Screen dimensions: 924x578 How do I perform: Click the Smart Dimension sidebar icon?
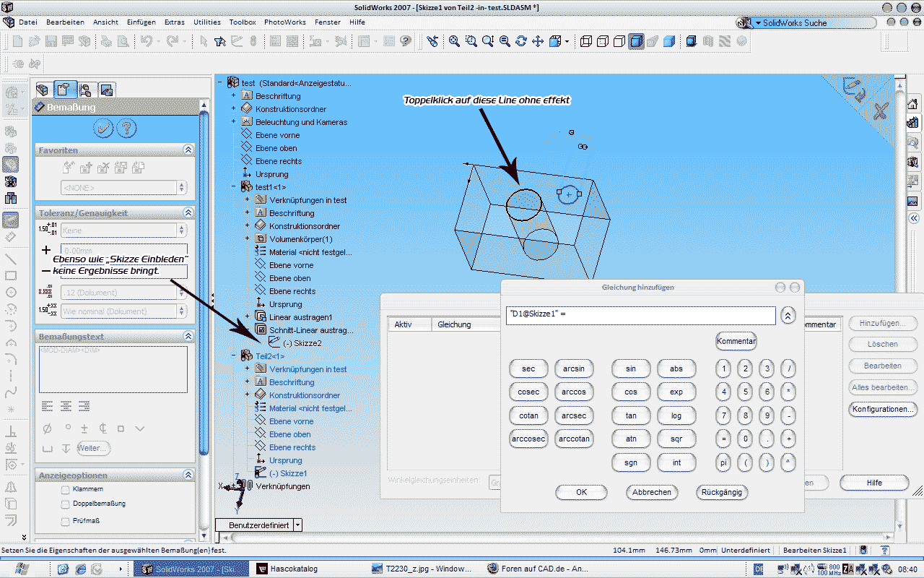(x=11, y=236)
